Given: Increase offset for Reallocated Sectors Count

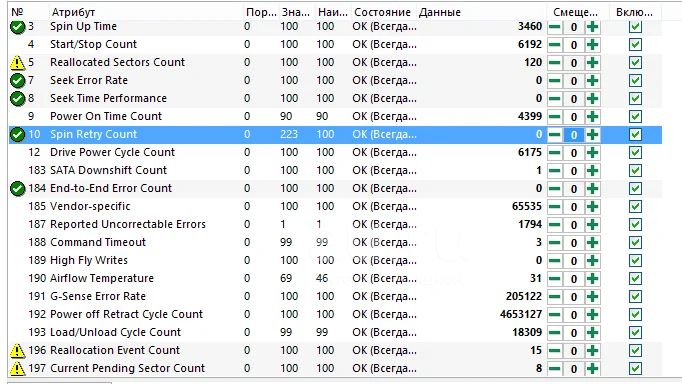Looking at the screenshot, I should click(x=592, y=63).
